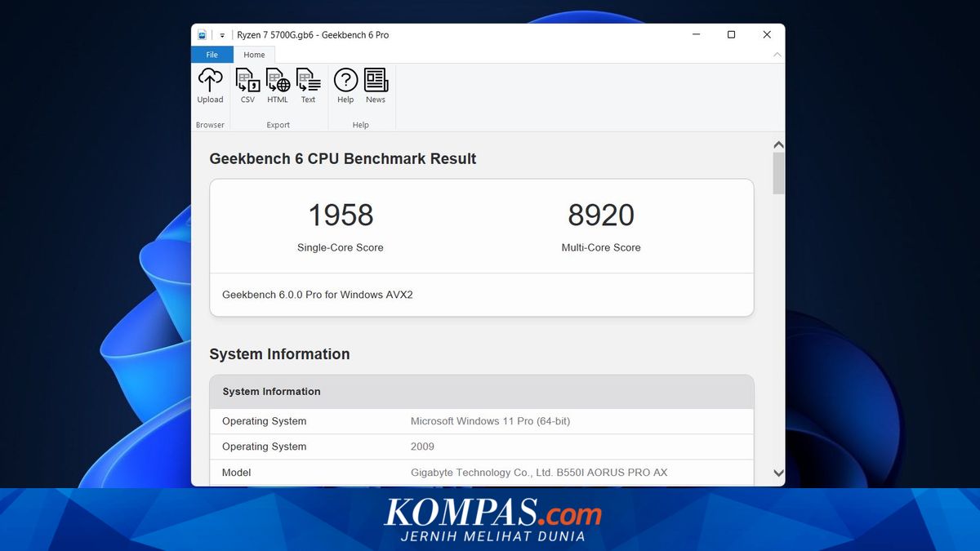Screen dimensions: 980x551
Task: Maximize the Geekbench window
Action: tap(731, 34)
